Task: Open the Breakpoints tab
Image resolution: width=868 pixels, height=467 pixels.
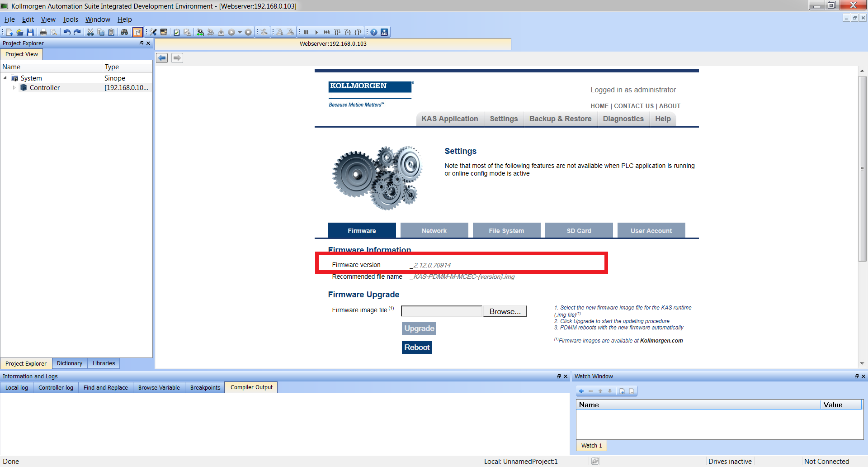Action: coord(205,388)
